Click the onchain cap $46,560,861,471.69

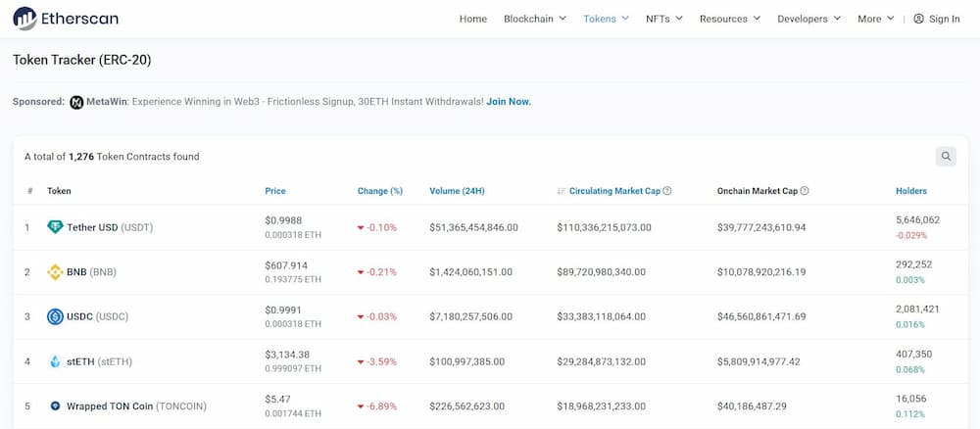pos(761,316)
